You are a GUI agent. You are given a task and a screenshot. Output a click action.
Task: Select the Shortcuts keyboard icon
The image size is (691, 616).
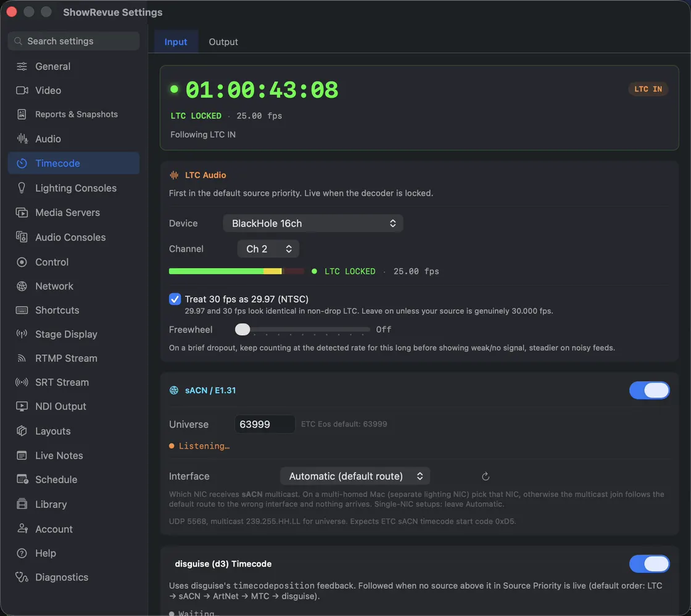pyautogui.click(x=22, y=310)
